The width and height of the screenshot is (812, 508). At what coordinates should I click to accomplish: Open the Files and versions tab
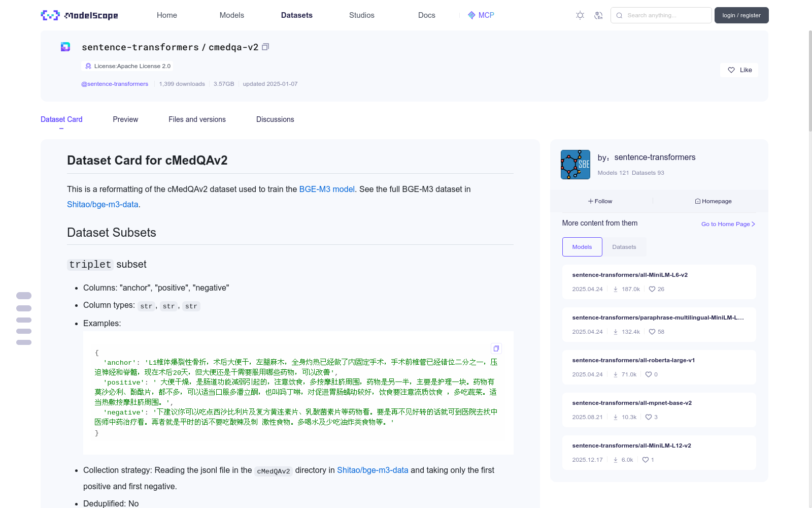pos(197,119)
